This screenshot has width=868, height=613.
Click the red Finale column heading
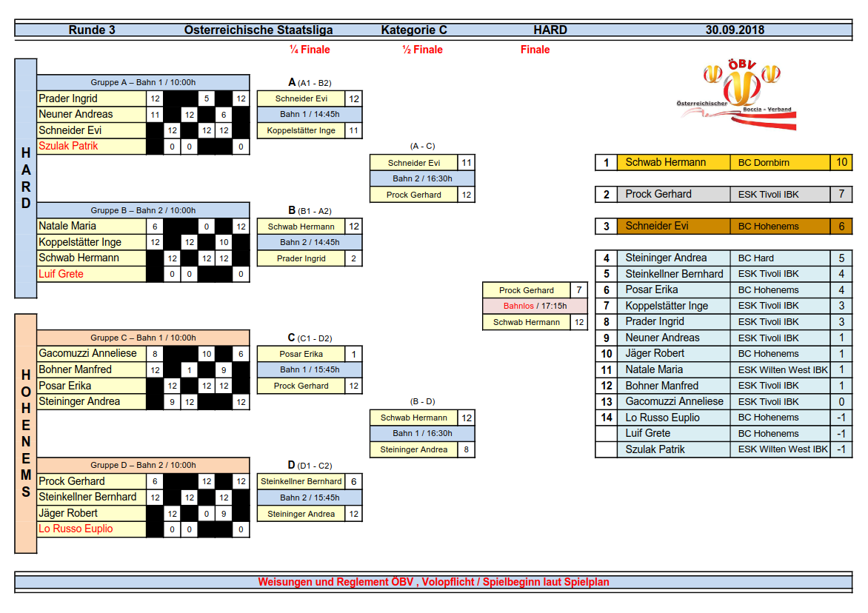(x=535, y=50)
